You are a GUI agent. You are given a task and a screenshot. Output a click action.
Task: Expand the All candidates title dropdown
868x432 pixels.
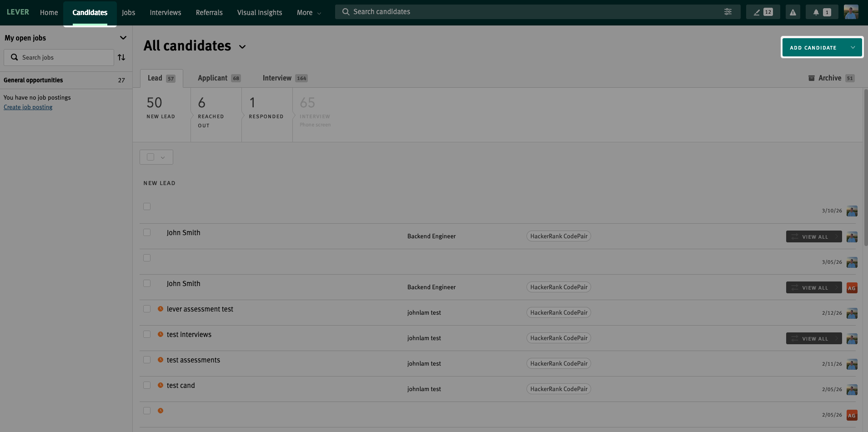pyautogui.click(x=242, y=47)
